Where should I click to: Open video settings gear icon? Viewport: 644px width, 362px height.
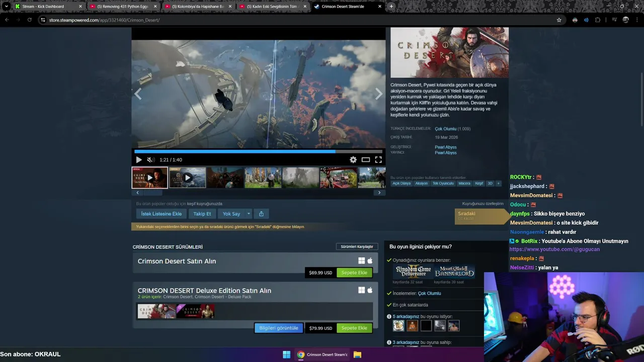pos(353,160)
